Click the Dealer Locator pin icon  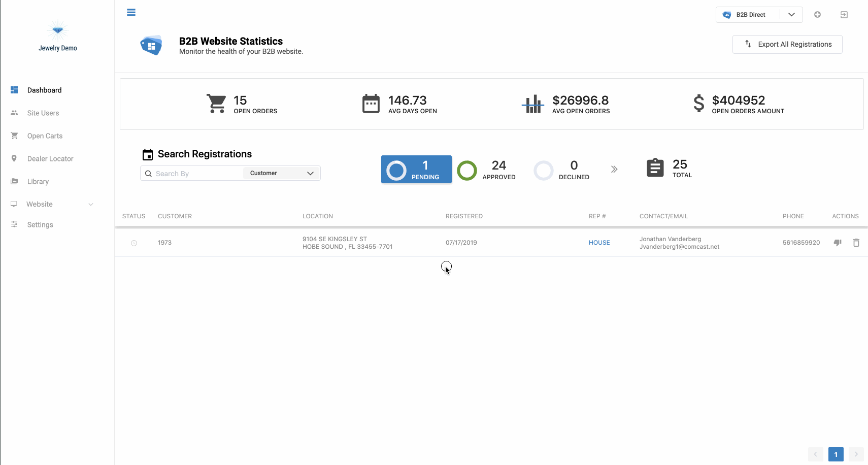(x=14, y=158)
